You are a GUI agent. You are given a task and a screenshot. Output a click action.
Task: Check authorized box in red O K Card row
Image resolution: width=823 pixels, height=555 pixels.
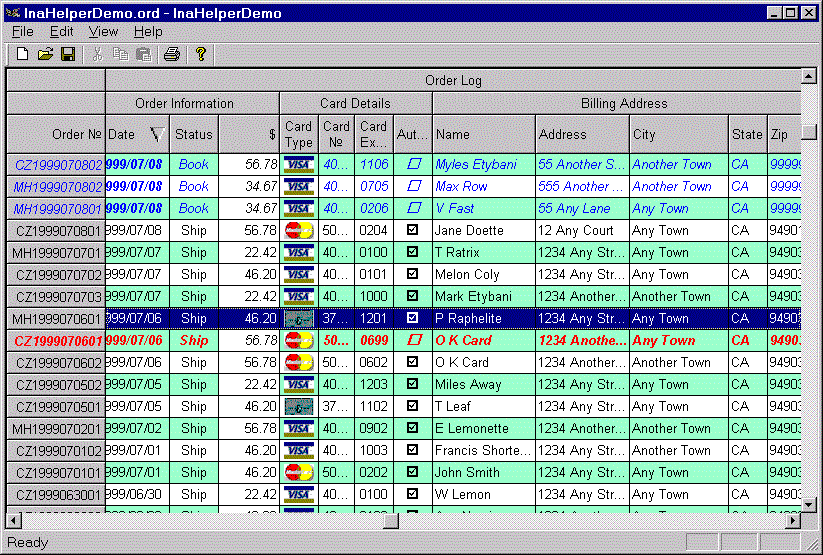(x=414, y=340)
